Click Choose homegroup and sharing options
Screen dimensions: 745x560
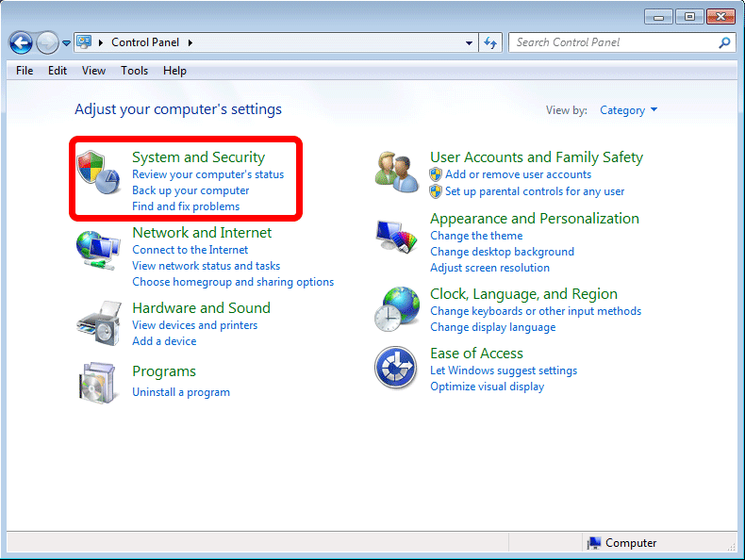233,282
